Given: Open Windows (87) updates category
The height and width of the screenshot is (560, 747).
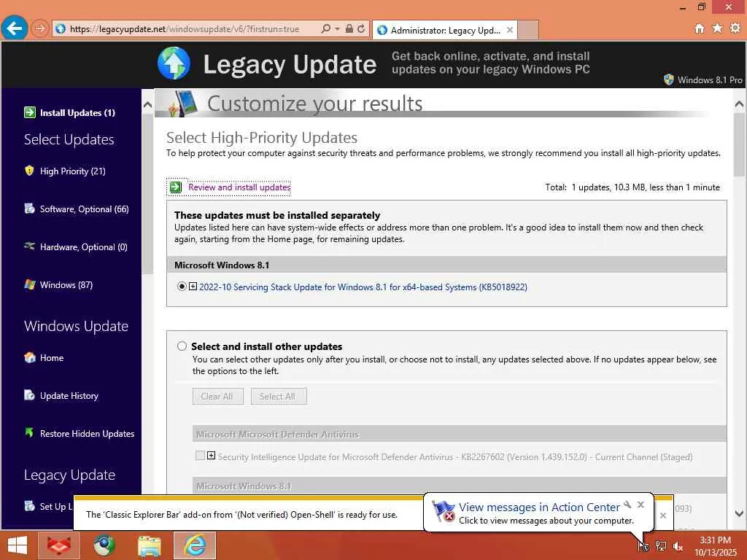Looking at the screenshot, I should 66,285.
